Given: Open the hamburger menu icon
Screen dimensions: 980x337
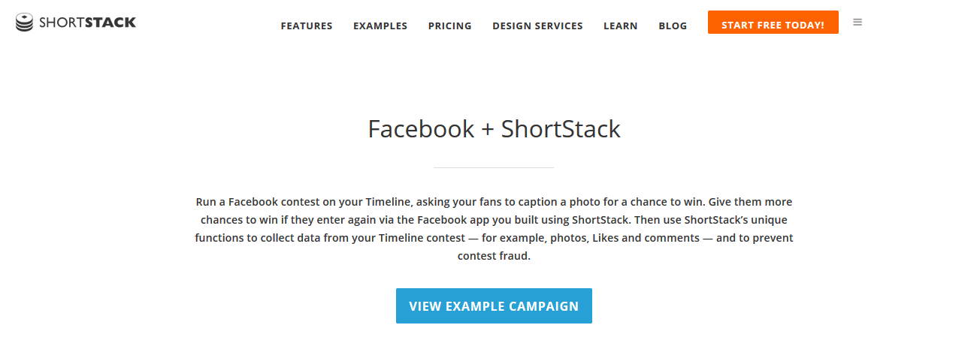Looking at the screenshot, I should pos(857,23).
